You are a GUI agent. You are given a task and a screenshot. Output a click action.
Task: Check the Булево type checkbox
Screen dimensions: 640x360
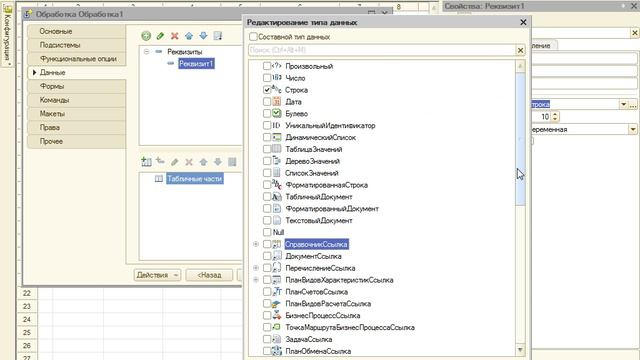267,113
